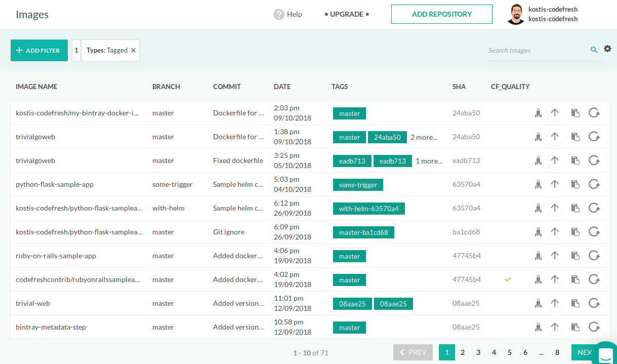
Task: Expand the '2 more...' tags list
Action: click(424, 137)
